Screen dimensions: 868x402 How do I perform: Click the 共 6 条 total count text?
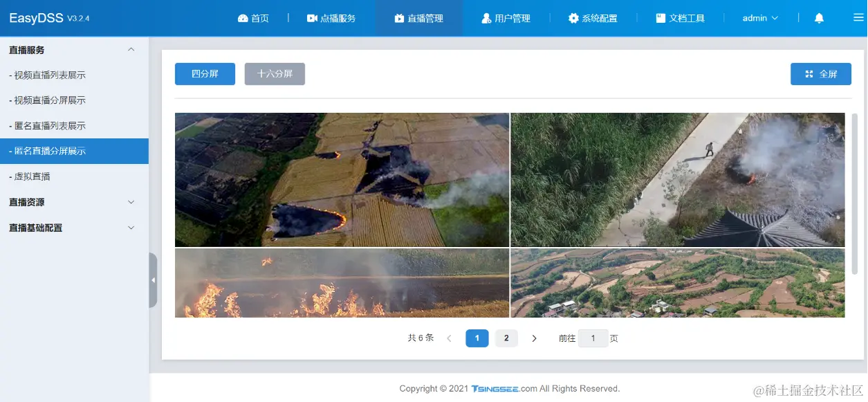(x=421, y=338)
